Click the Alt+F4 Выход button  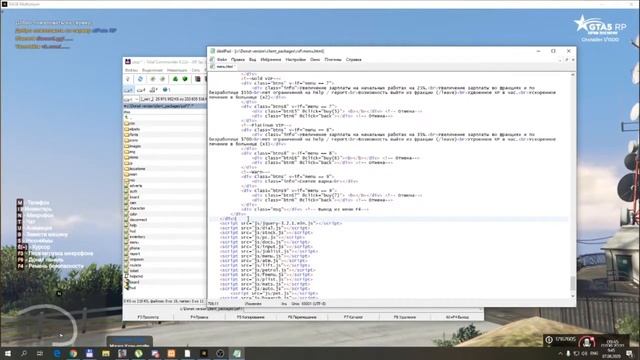(x=457, y=317)
